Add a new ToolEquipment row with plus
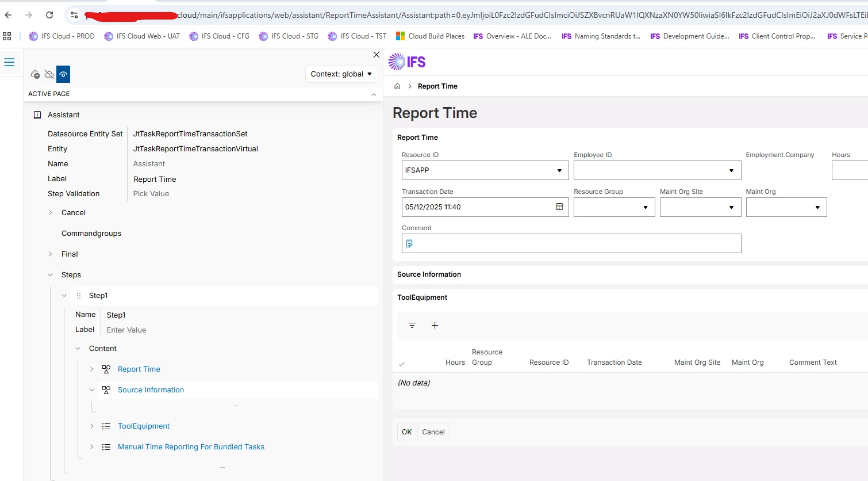The height and width of the screenshot is (481, 868). point(435,326)
